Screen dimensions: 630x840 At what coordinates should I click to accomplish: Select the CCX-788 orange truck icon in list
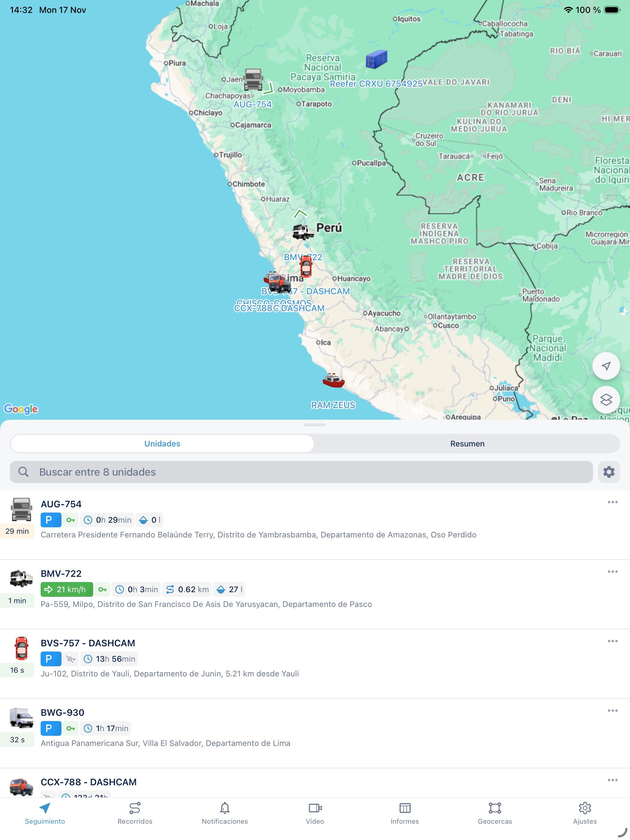[21, 787]
